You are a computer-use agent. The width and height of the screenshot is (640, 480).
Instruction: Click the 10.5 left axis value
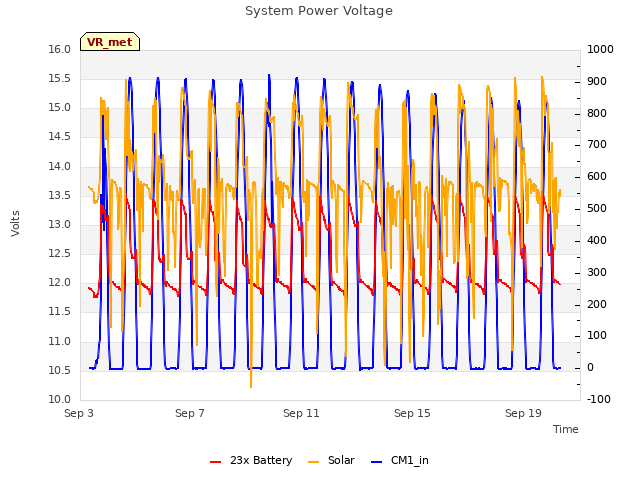click(x=60, y=371)
